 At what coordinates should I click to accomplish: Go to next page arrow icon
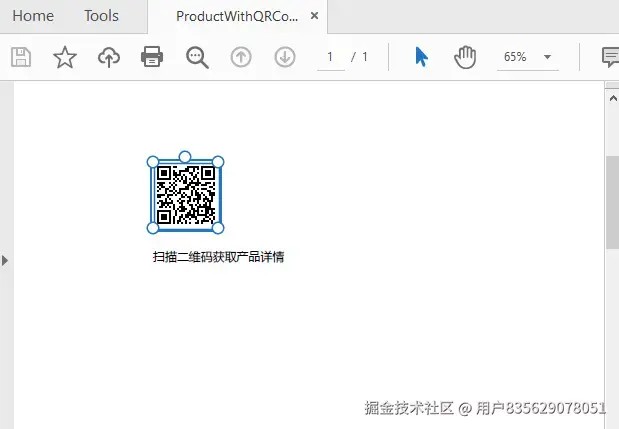click(x=285, y=57)
